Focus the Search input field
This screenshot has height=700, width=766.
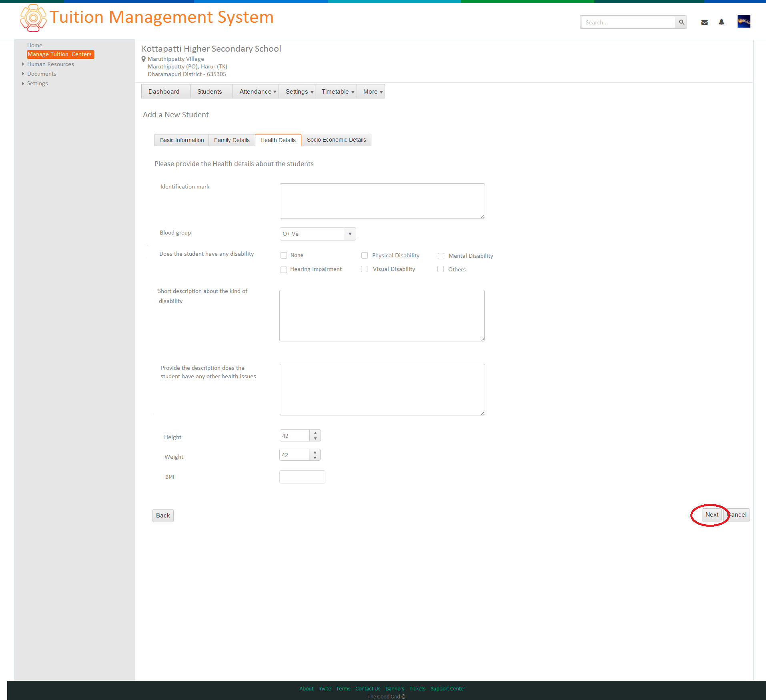(628, 22)
